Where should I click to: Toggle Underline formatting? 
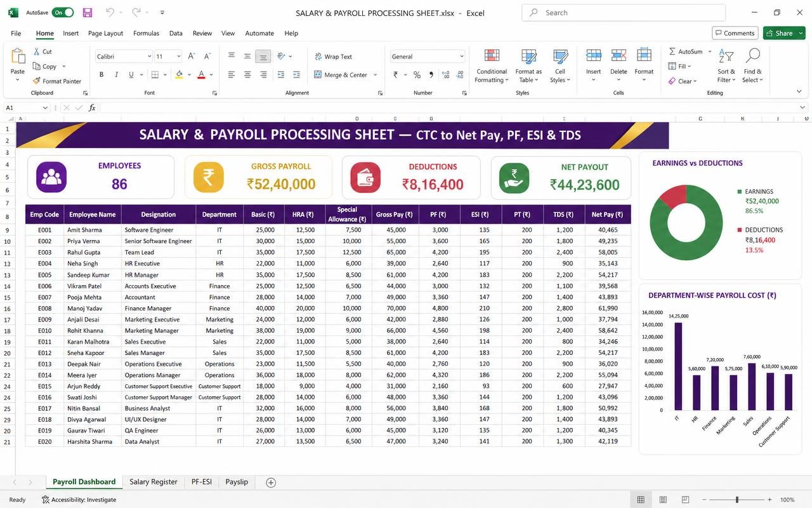click(x=131, y=74)
